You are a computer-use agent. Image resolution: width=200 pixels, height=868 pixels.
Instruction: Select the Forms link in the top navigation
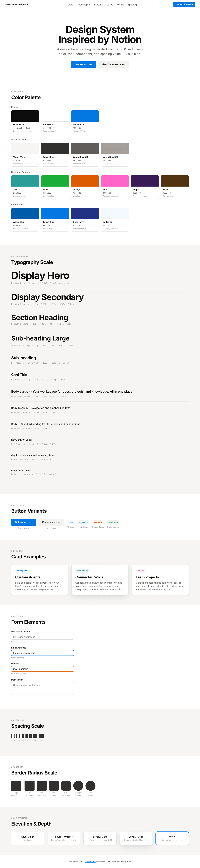click(120, 4)
